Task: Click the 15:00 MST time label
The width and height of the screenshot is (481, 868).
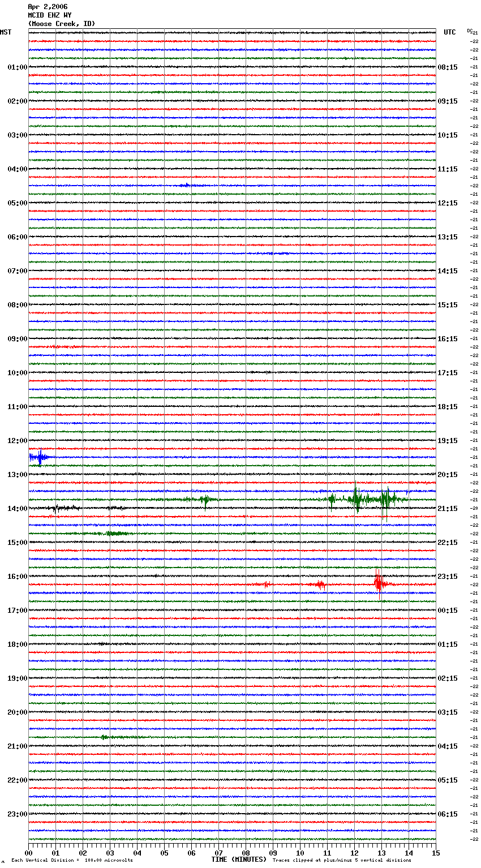Action: (18, 543)
